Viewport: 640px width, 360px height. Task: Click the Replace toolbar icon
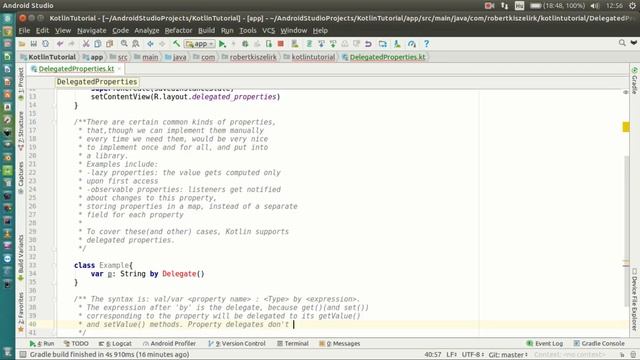pos(136,44)
